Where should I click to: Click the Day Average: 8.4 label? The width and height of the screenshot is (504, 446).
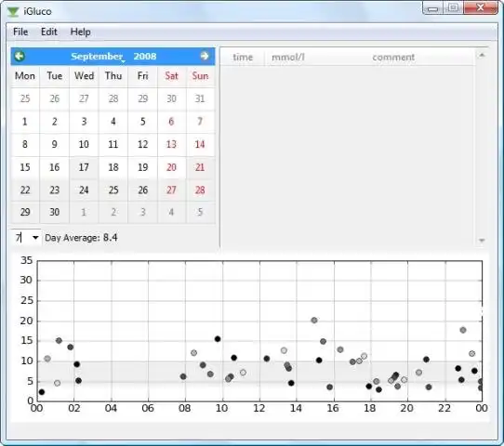coord(81,238)
